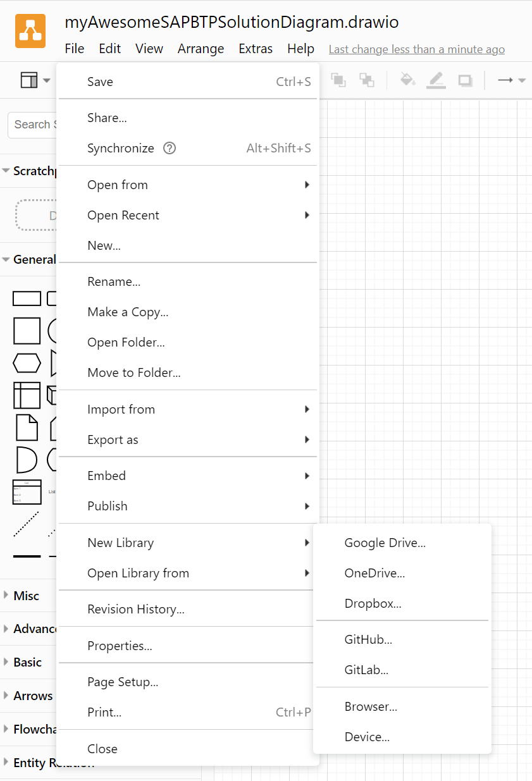532x781 pixels.
Task: Choose the note document shape
Action: [27, 427]
